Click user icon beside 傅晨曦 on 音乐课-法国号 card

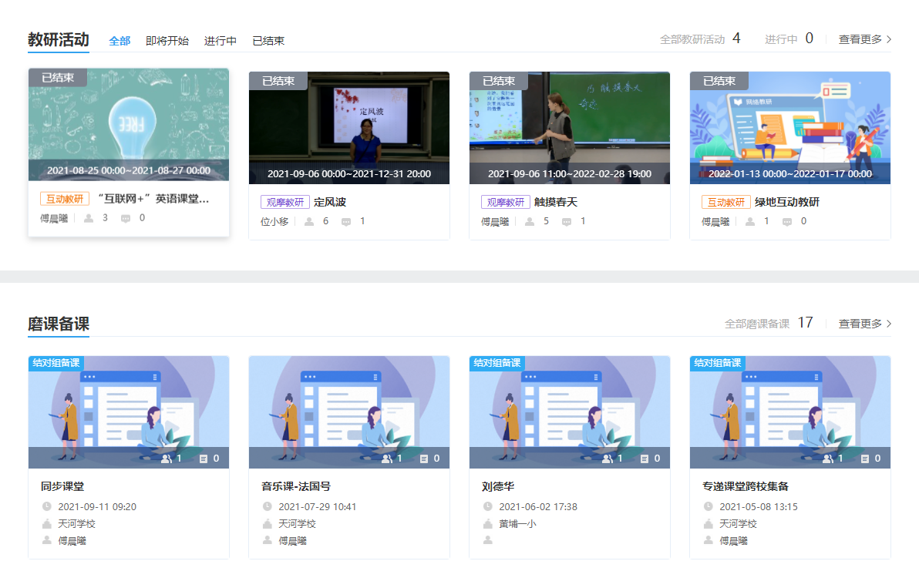pos(268,540)
